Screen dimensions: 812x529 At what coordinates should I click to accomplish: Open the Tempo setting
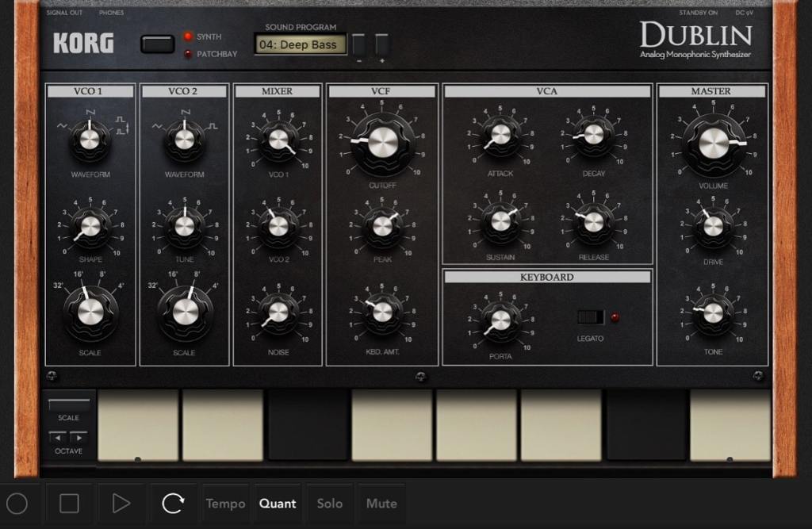[225, 504]
